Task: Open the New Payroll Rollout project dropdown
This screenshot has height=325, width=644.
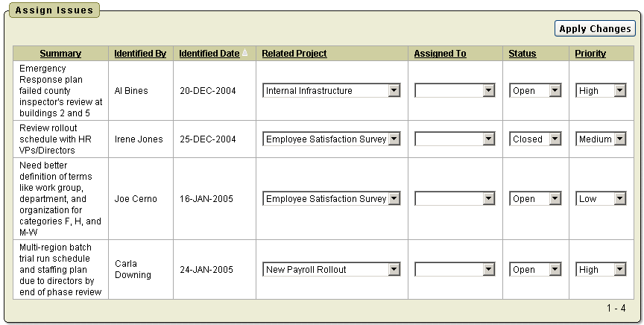Action: 332,270
